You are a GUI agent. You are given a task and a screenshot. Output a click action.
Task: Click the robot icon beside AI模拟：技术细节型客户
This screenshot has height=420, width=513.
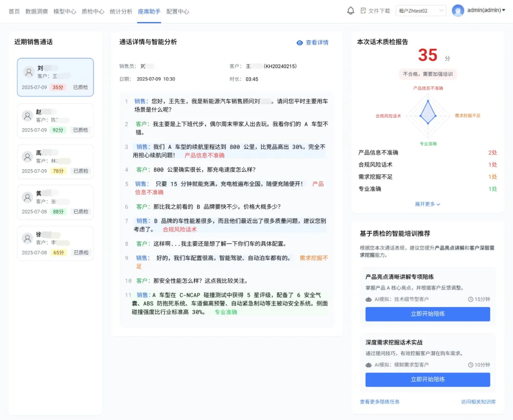coord(368,299)
